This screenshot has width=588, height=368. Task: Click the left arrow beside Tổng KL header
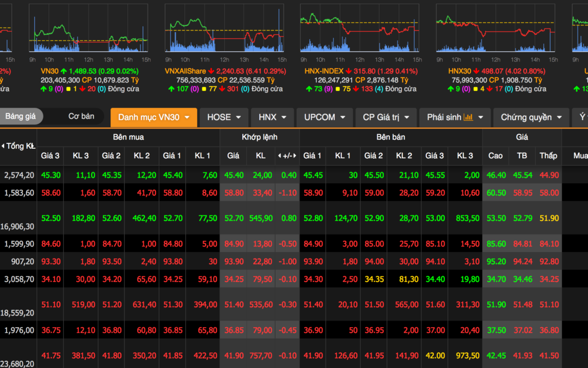pyautogui.click(x=3, y=146)
